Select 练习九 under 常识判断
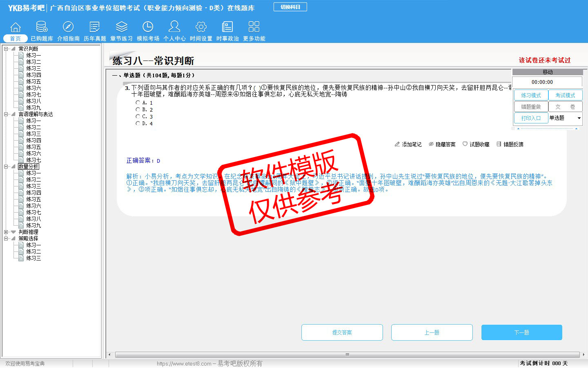 [x=33, y=108]
